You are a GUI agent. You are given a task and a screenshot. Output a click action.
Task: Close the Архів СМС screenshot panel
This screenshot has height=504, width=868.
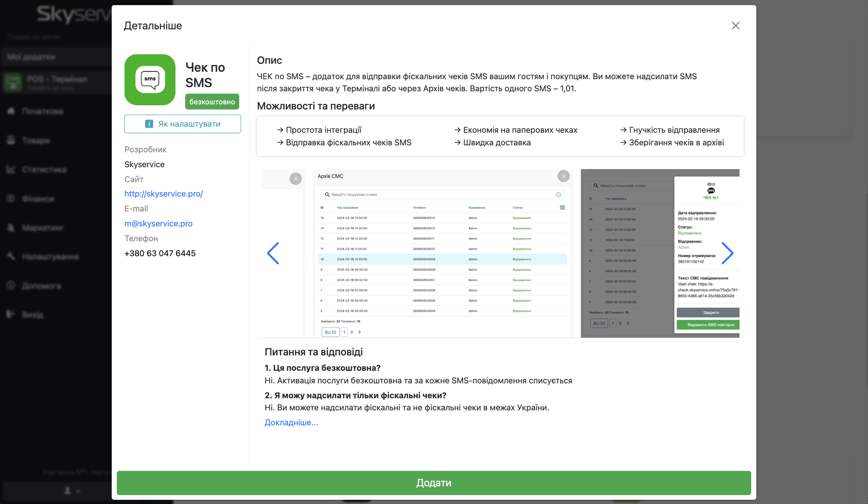pyautogui.click(x=564, y=176)
